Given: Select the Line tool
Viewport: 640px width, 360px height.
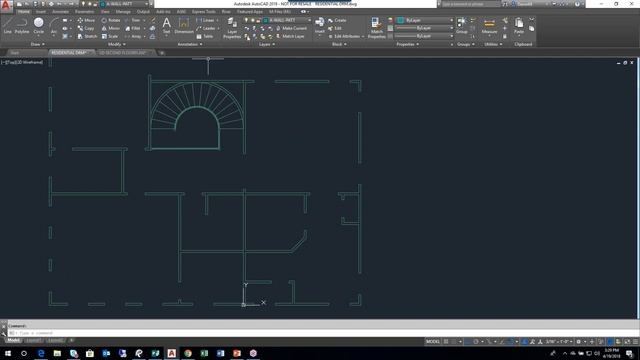Looking at the screenshot, I should click(7, 25).
